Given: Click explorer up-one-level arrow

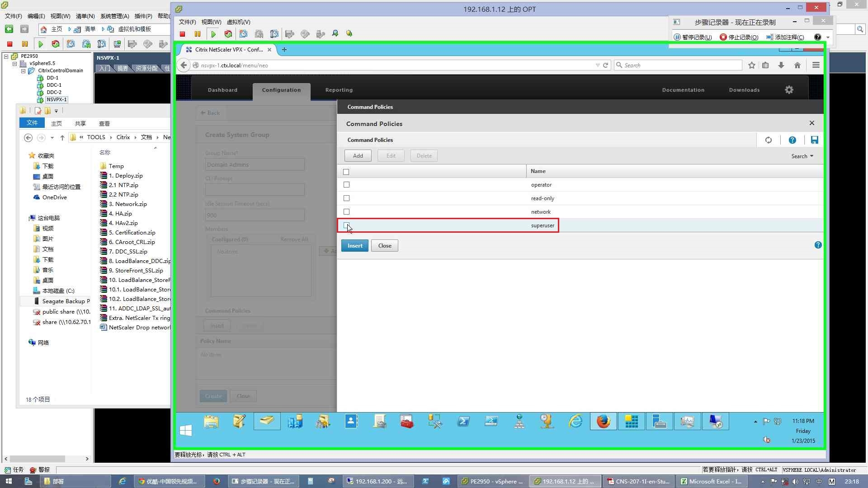Looking at the screenshot, I should click(62, 137).
